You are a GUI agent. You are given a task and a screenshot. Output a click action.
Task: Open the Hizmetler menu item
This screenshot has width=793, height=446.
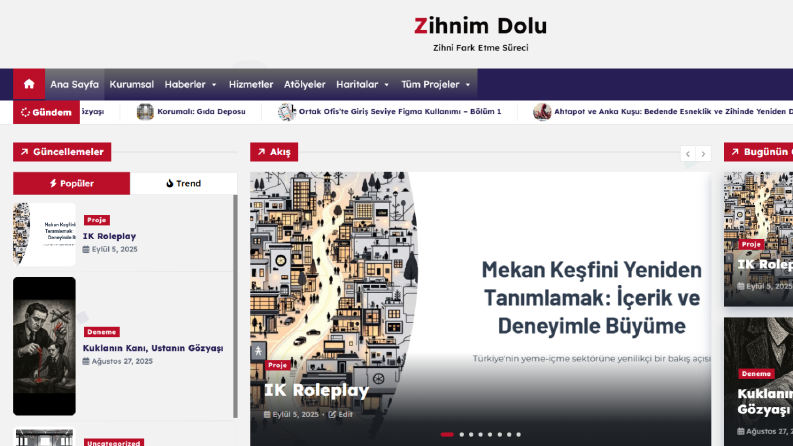click(x=251, y=84)
